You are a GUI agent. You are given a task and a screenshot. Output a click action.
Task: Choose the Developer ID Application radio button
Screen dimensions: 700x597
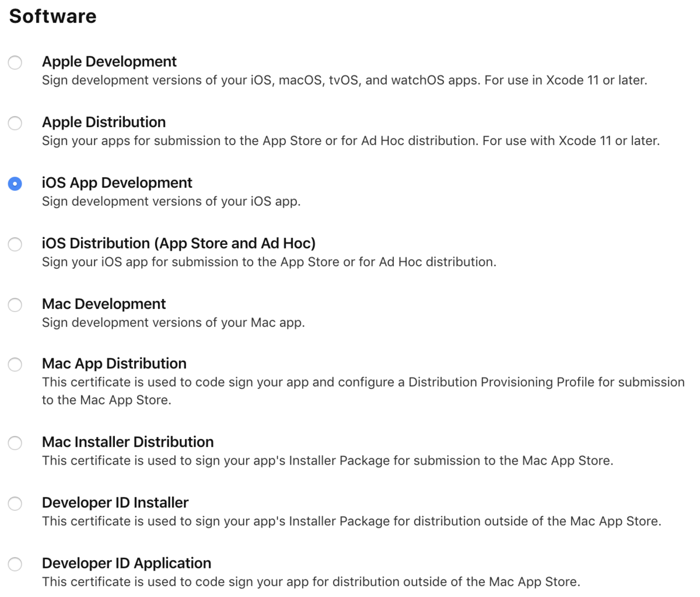pos(15,564)
